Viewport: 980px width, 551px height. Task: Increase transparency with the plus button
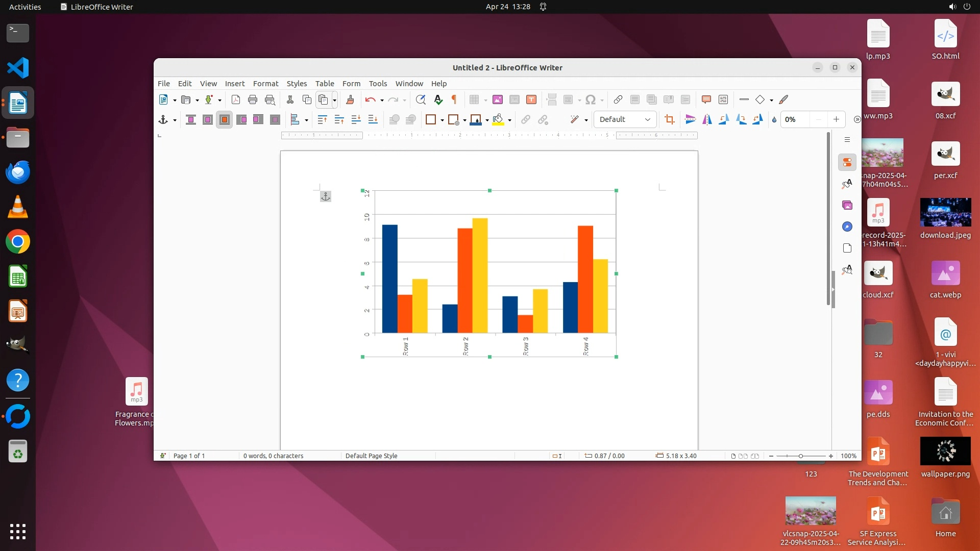tap(836, 119)
